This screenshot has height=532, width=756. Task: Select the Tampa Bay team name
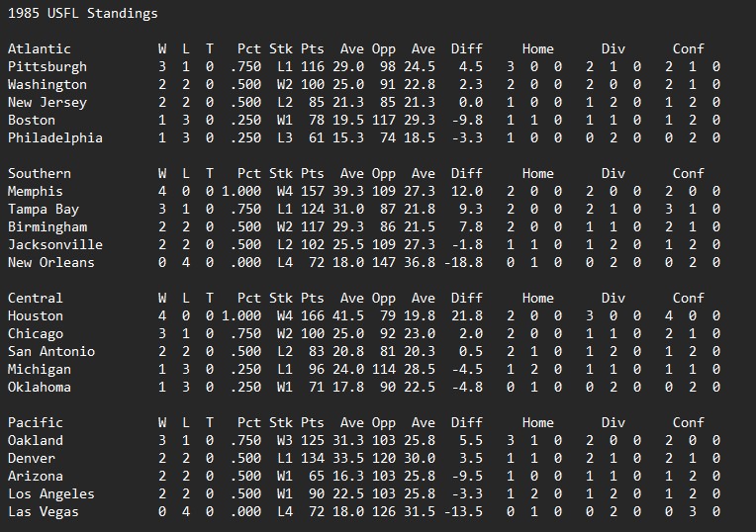43,209
